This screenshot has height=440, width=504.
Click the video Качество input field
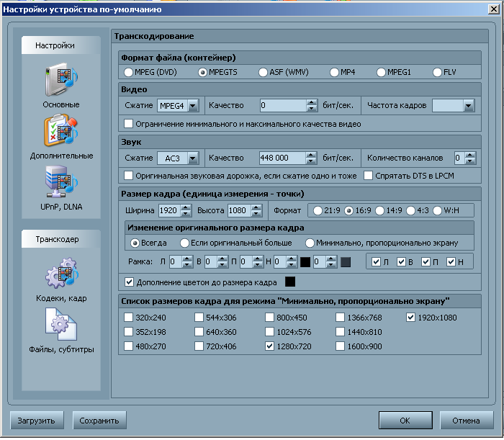pyautogui.click(x=282, y=106)
